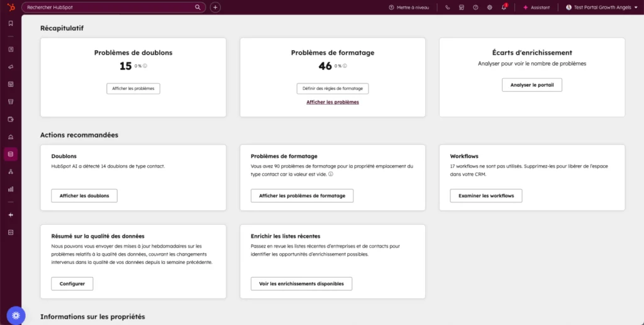The width and height of the screenshot is (644, 325).
Task: Click the search magnifier icon
Action: coord(197,8)
